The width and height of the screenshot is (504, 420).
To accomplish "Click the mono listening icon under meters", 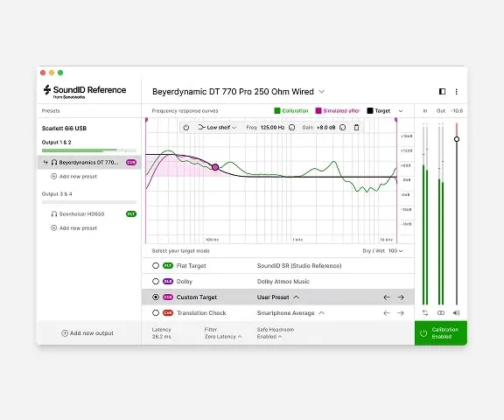I will 441,313.
